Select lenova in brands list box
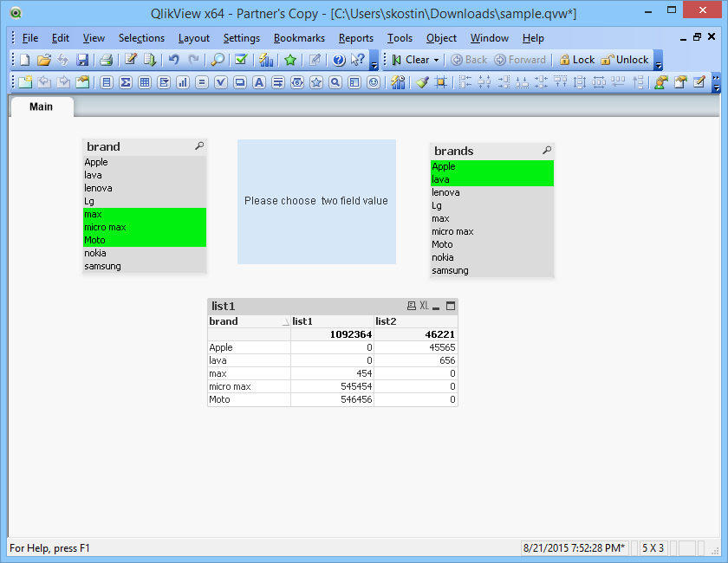Image resolution: width=728 pixels, height=563 pixels. tap(492, 192)
